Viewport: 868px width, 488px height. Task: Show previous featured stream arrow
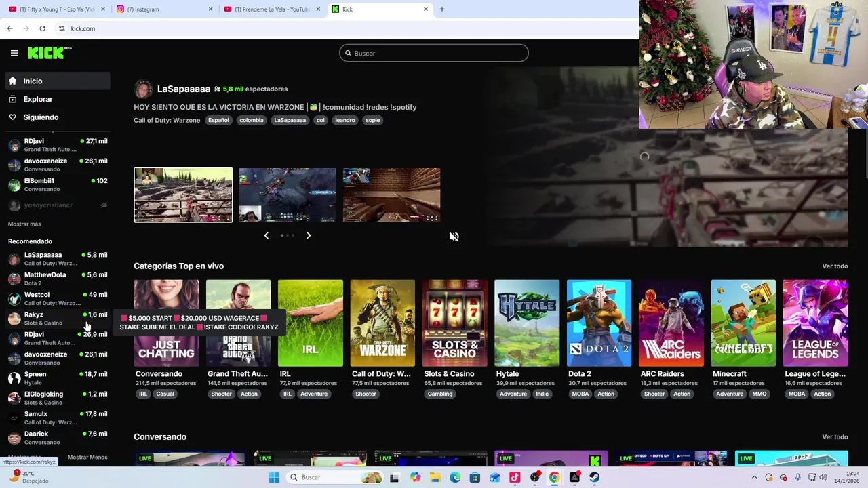[266, 235]
